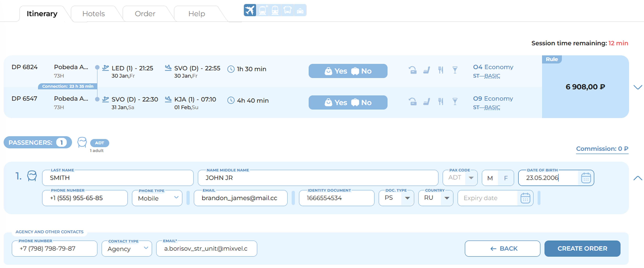Open the Commission: 0 ₽ link

point(602,149)
